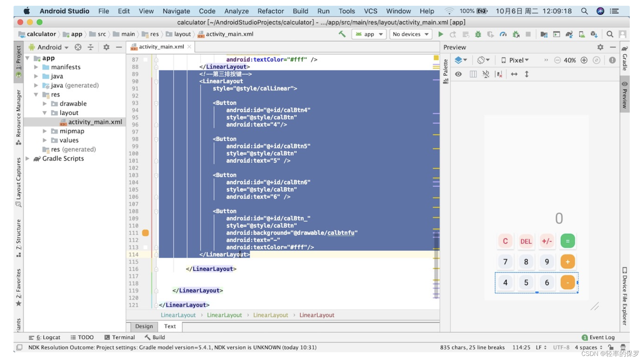Toggle the 1: Project tool window
Viewport: 644px width, 360px height.
tap(19, 62)
